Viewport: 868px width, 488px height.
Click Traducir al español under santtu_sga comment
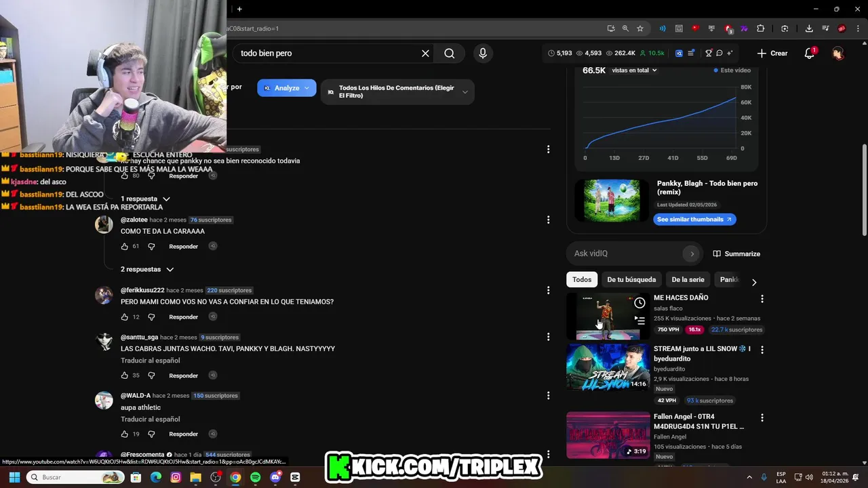(x=150, y=361)
